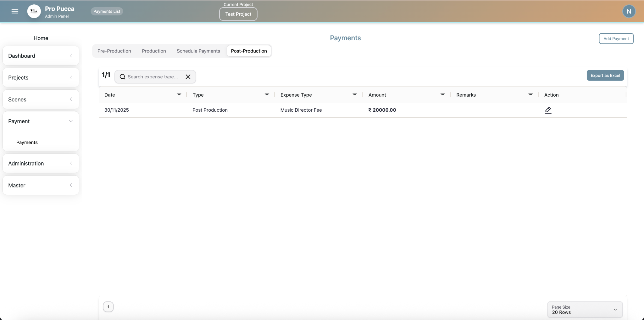Open the hamburger navigation menu
Screen dimensions: 644x320
coord(15,11)
